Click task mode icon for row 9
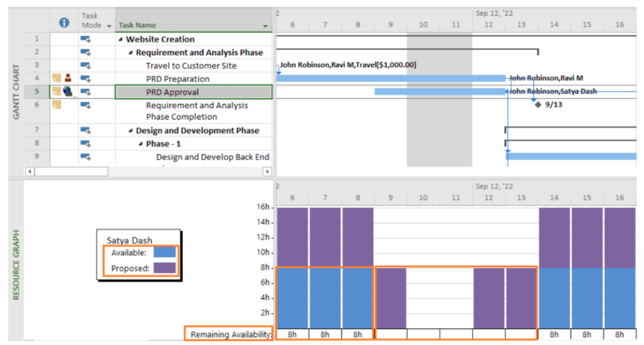Image resolution: width=644 pixels, height=345 pixels. [85, 157]
